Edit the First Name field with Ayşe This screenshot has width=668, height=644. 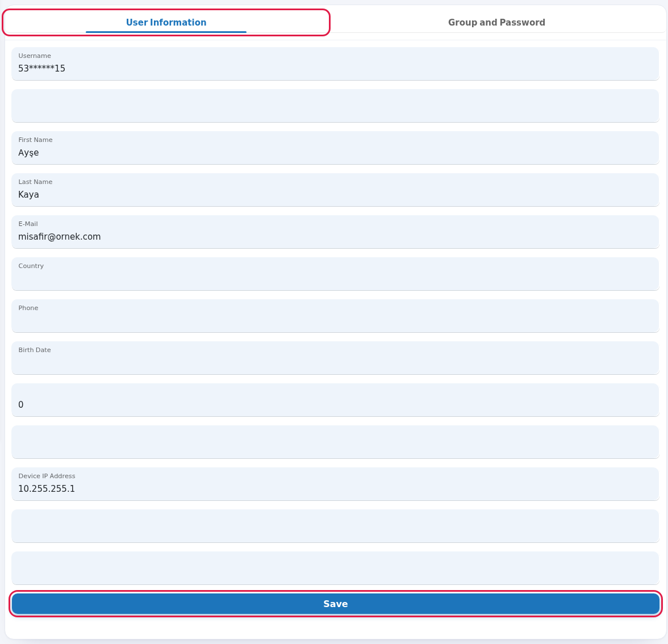point(335,148)
